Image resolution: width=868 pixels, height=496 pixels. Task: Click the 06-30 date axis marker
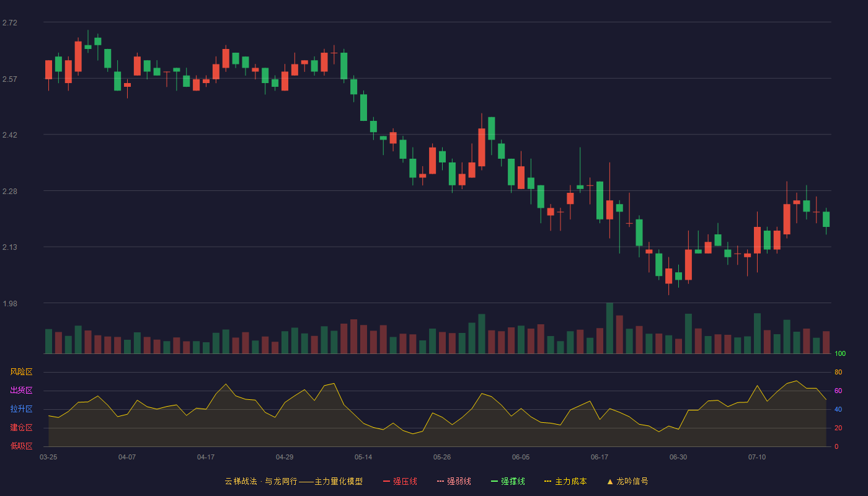678,457
